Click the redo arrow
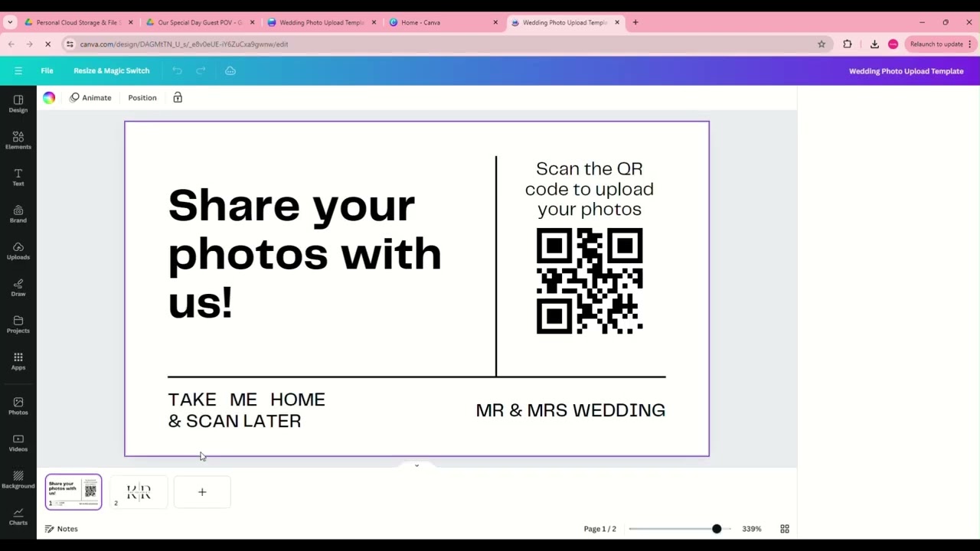Image resolution: width=980 pixels, height=551 pixels. 201,70
